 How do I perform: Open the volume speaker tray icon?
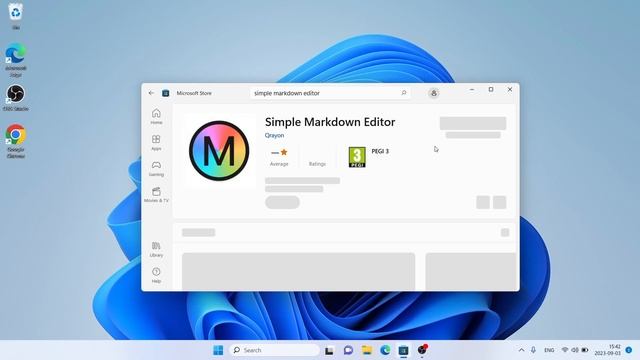(x=575, y=350)
